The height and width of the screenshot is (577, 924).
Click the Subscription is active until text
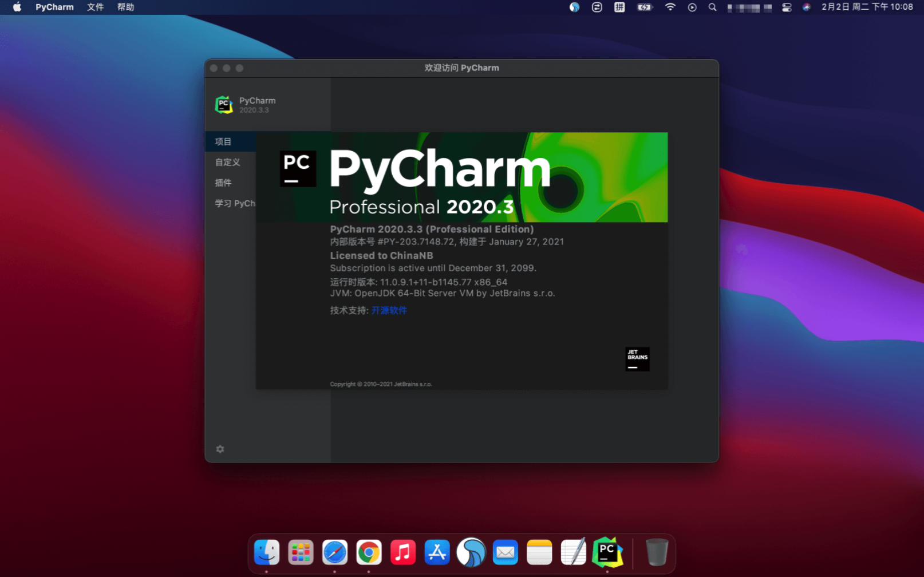(x=433, y=268)
